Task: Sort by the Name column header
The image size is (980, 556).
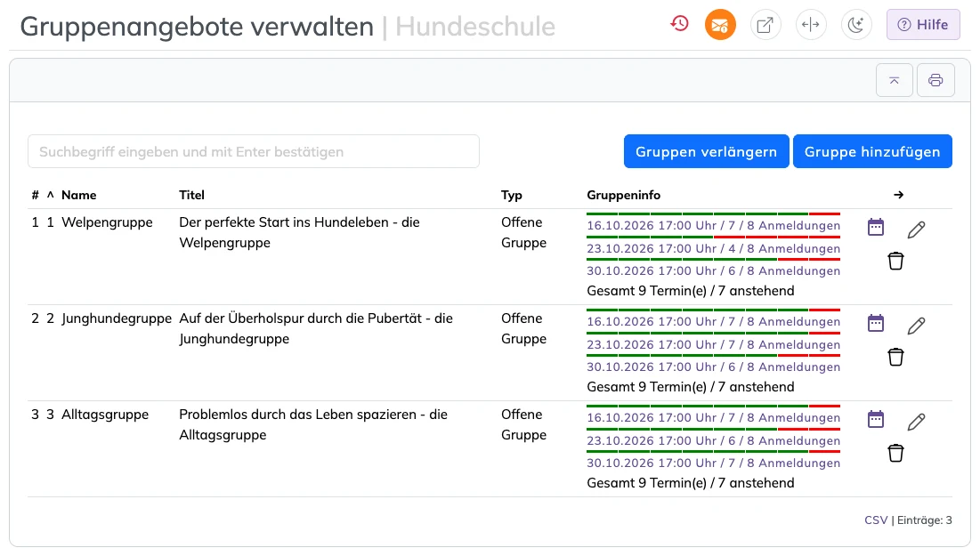Action: pyautogui.click(x=78, y=195)
